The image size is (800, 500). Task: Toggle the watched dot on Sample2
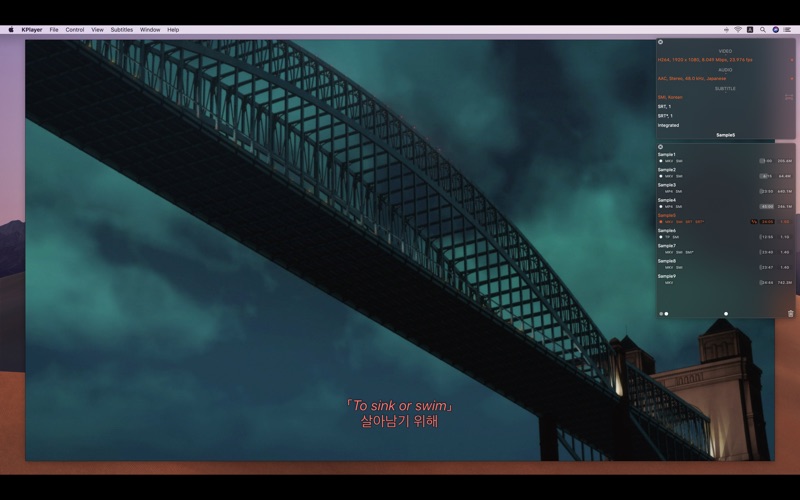point(661,176)
